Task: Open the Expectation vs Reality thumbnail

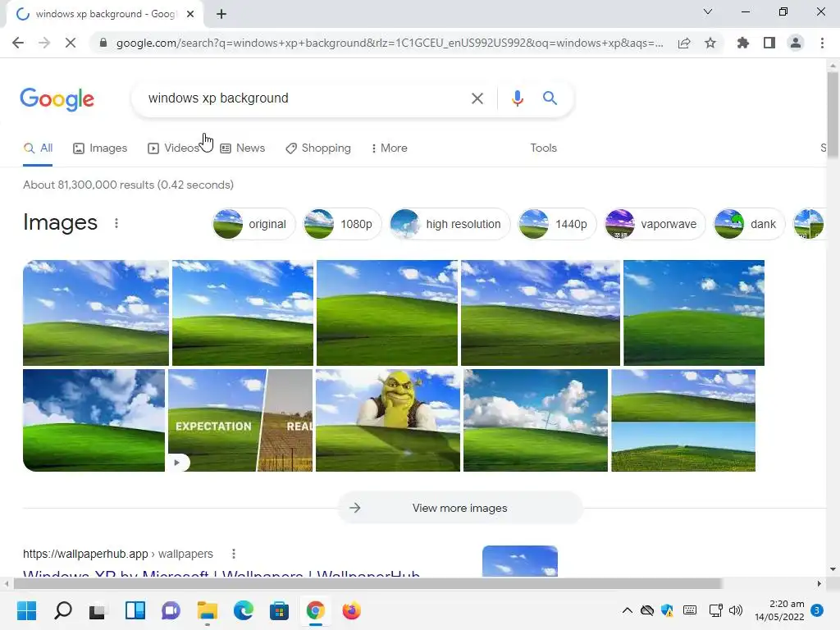Action: [240, 421]
